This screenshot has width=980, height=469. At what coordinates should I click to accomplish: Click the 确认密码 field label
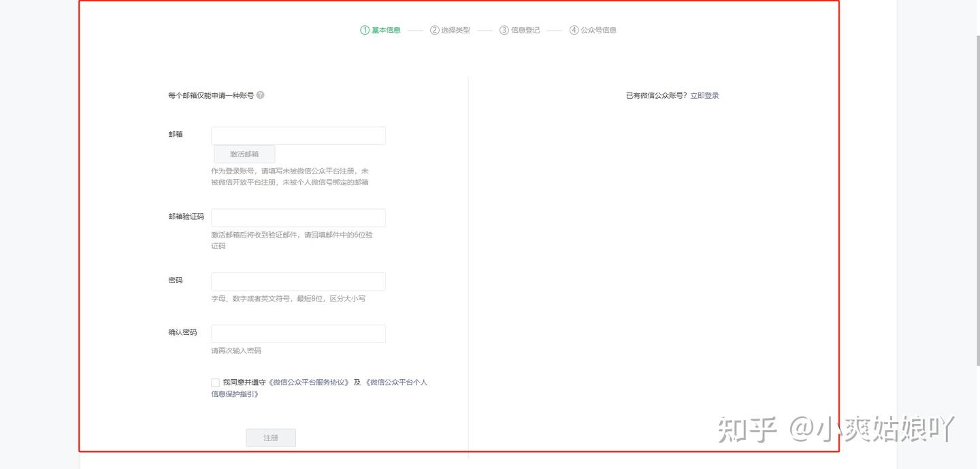[182, 332]
